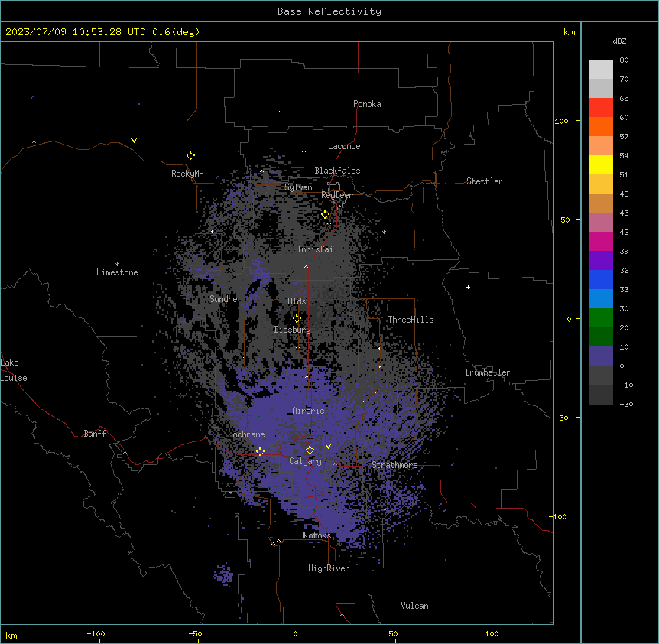Viewport: 659px width, 644px height.
Task: Click the HighRiver label
Action: [x=329, y=568]
